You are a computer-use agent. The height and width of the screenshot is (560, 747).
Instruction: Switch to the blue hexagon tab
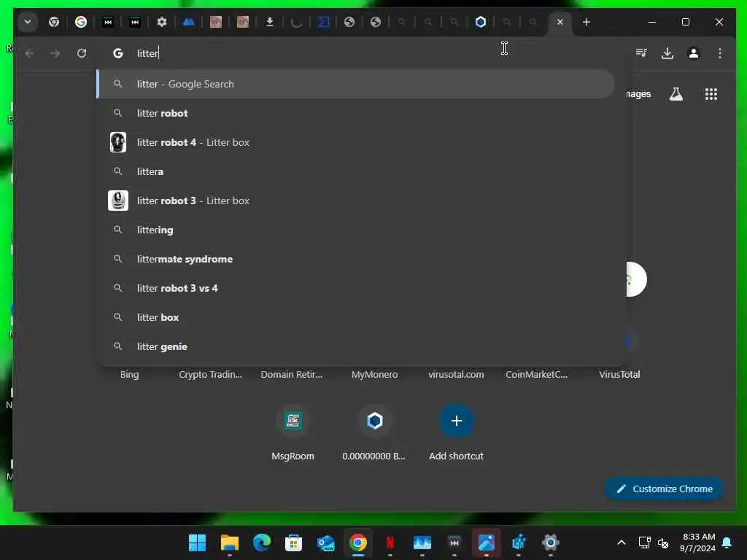point(481,22)
